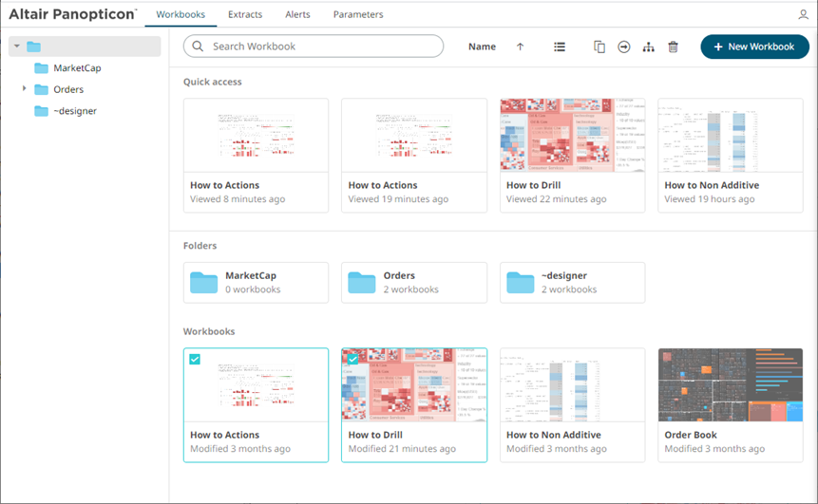The height and width of the screenshot is (504, 818).
Task: Select MarketCap in folder tree
Action: point(77,68)
